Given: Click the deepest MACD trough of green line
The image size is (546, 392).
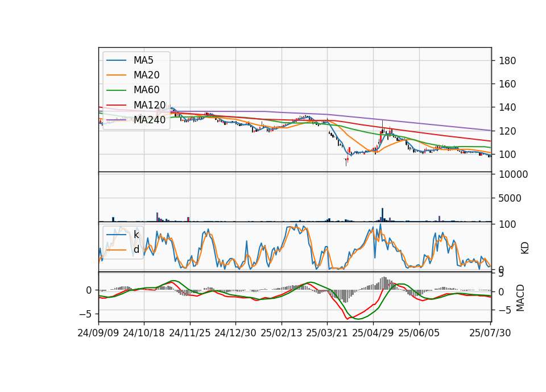Looking at the screenshot, I should click(359, 319).
